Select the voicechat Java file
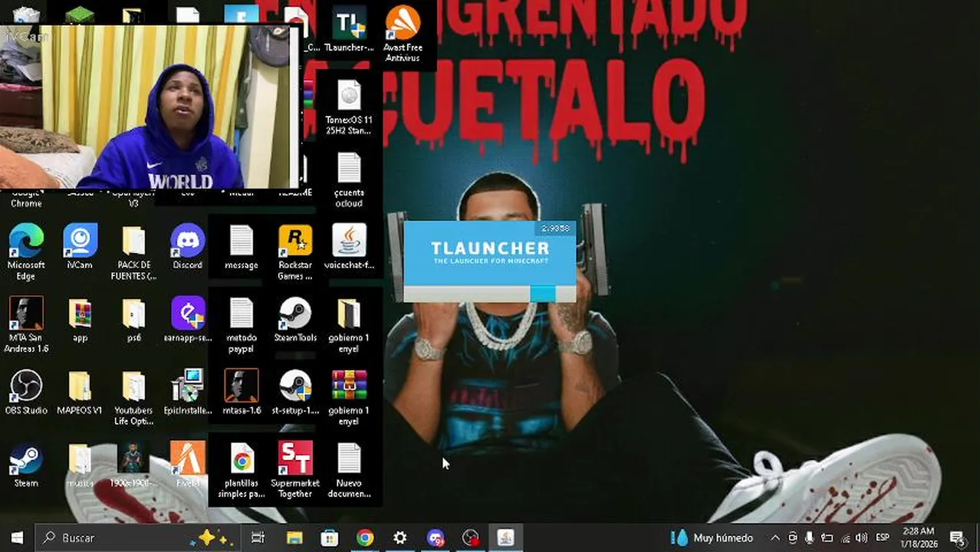The height and width of the screenshot is (552, 980). (349, 247)
